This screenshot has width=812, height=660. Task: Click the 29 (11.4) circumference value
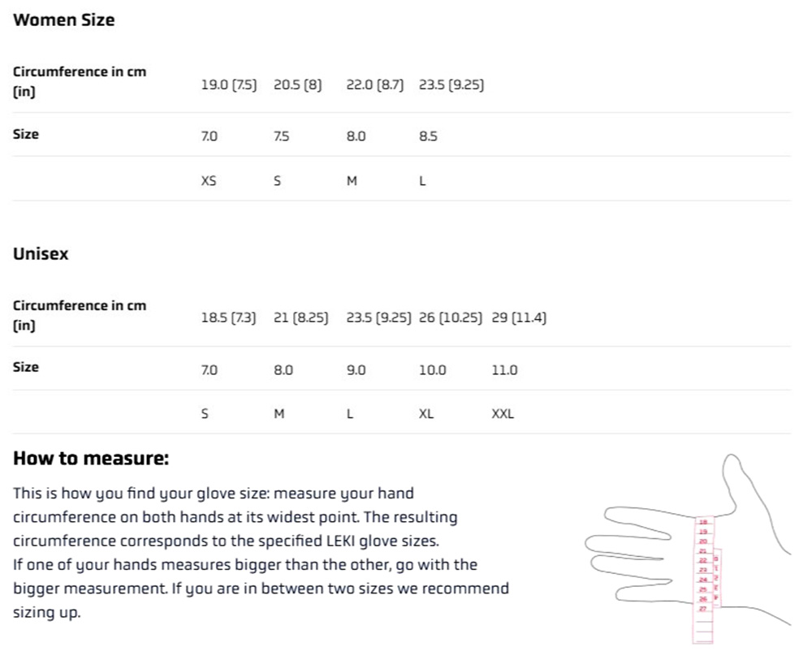click(519, 318)
